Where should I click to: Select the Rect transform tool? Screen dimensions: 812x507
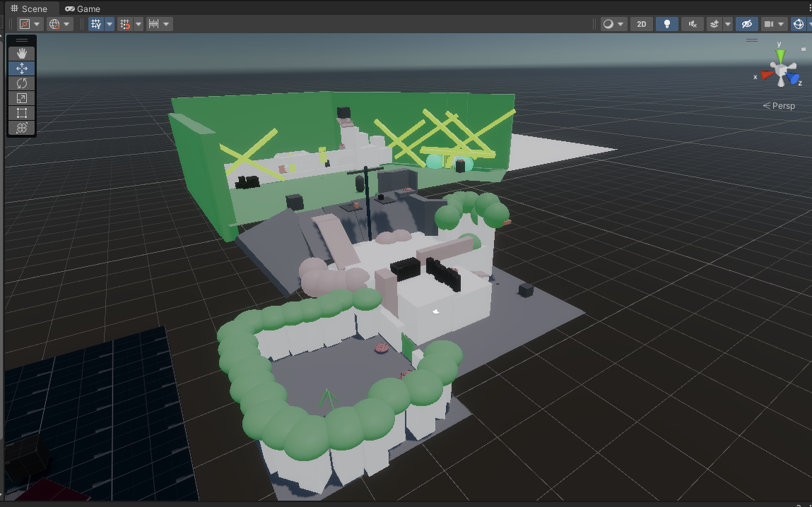pos(21,113)
